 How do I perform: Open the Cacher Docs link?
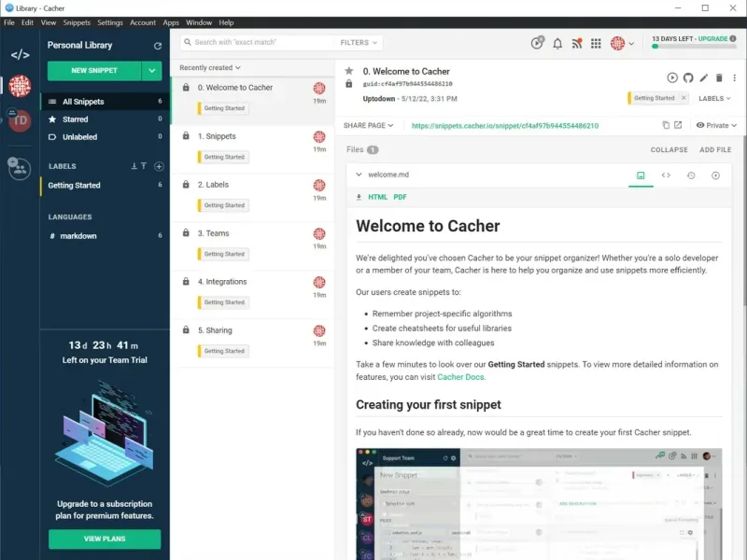[460, 377]
